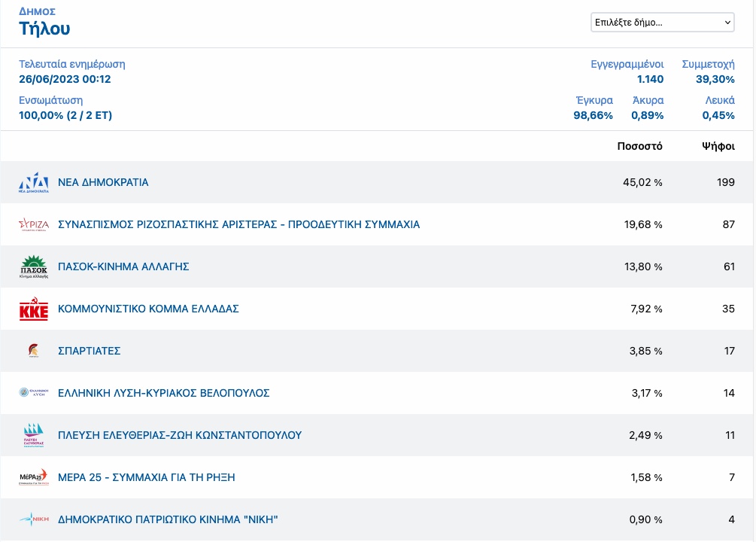Open the 'Επιλέξτε δήμο...' municipality dropdown

663,22
